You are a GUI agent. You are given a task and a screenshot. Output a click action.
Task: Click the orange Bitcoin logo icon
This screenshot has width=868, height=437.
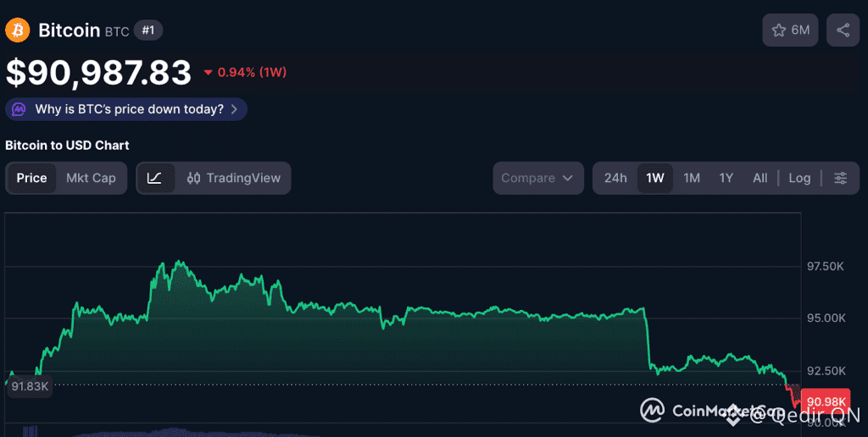[18, 30]
